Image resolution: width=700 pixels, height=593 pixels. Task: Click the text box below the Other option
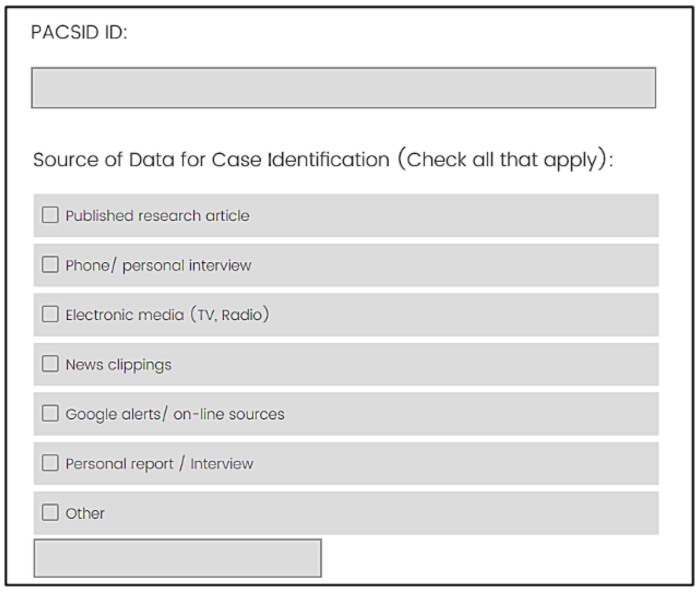click(178, 558)
